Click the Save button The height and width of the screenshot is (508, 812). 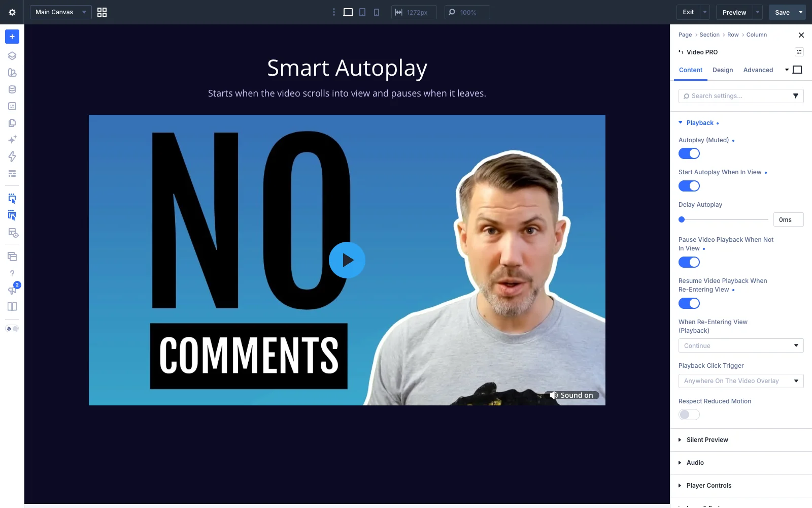[x=782, y=12]
